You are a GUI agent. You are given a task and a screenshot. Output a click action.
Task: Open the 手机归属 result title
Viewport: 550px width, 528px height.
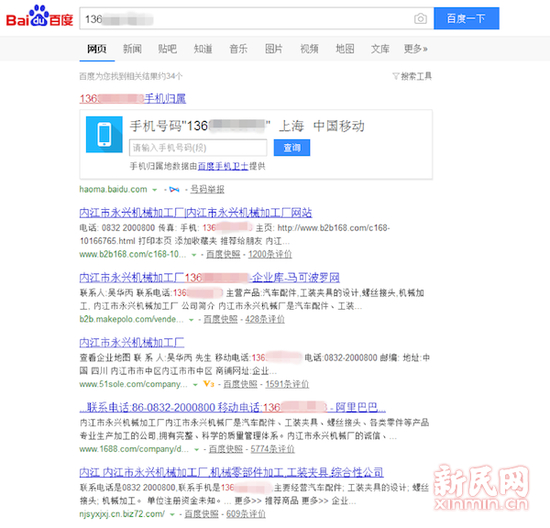pos(133,99)
